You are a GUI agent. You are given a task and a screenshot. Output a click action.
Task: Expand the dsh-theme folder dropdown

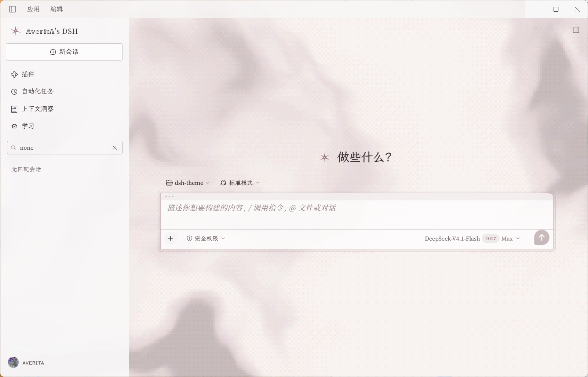[x=188, y=183]
